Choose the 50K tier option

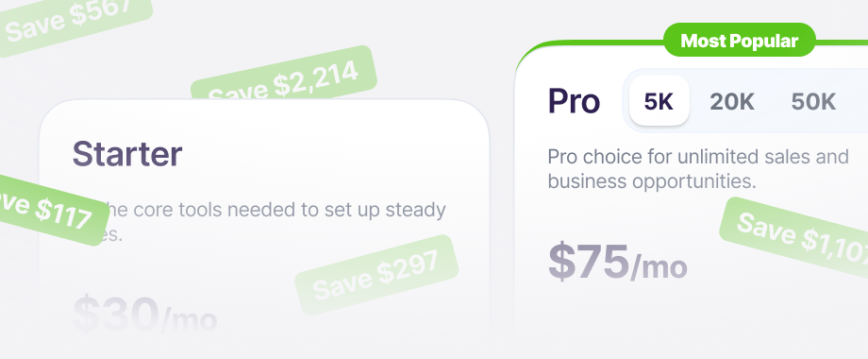(x=813, y=102)
